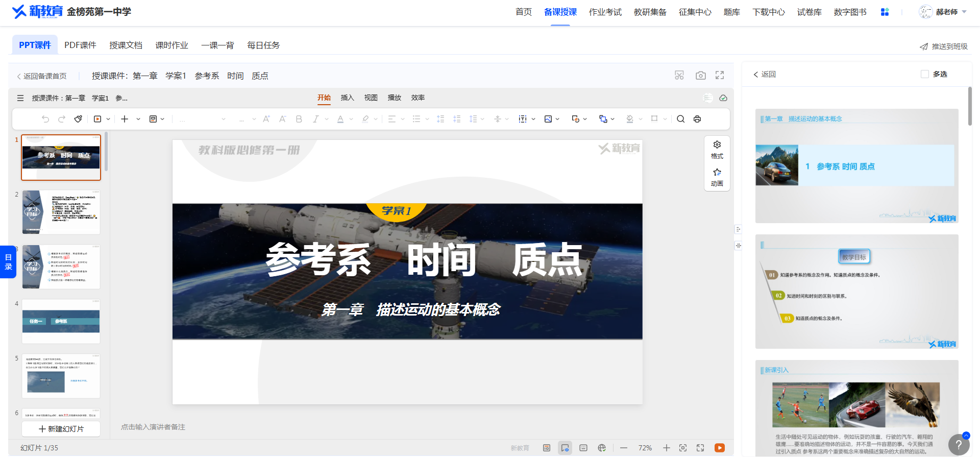Click the 新建幻灯片 new slide button
The image size is (980, 457).
click(61, 429)
